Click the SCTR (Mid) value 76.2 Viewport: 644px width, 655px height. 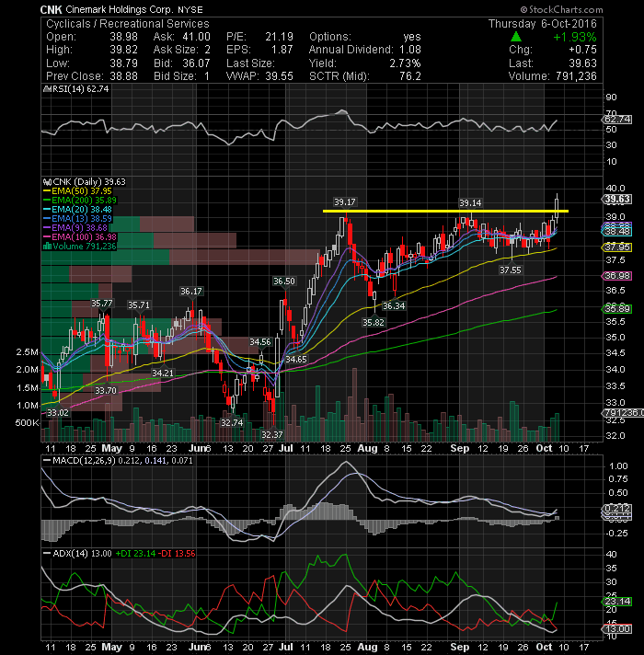tap(409, 76)
